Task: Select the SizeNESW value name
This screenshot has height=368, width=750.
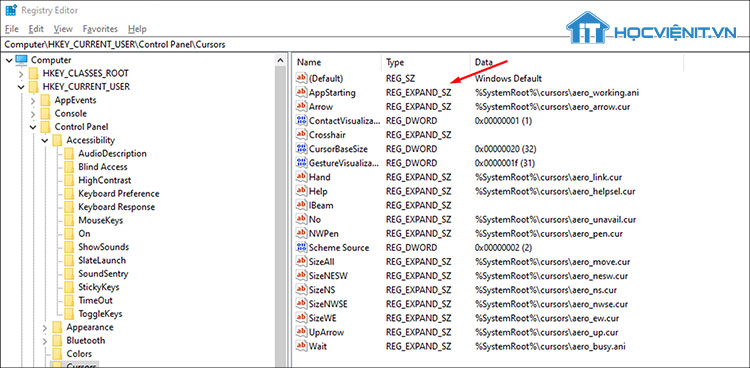Action: point(328,276)
